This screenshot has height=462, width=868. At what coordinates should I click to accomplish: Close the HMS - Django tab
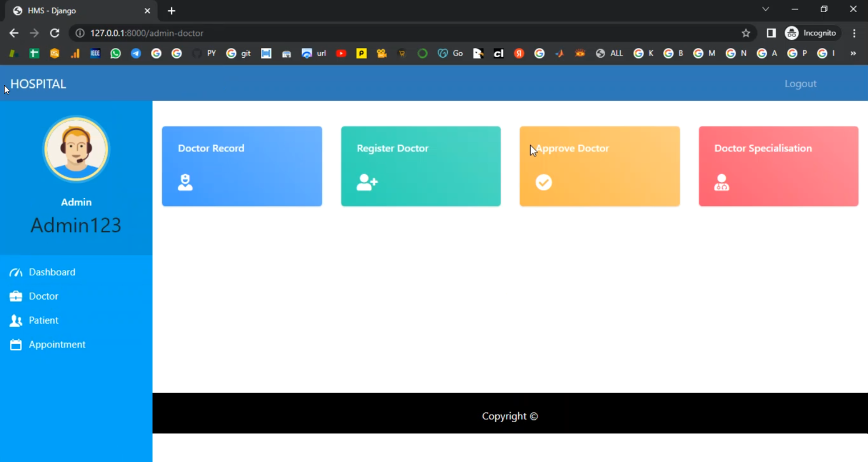click(147, 10)
